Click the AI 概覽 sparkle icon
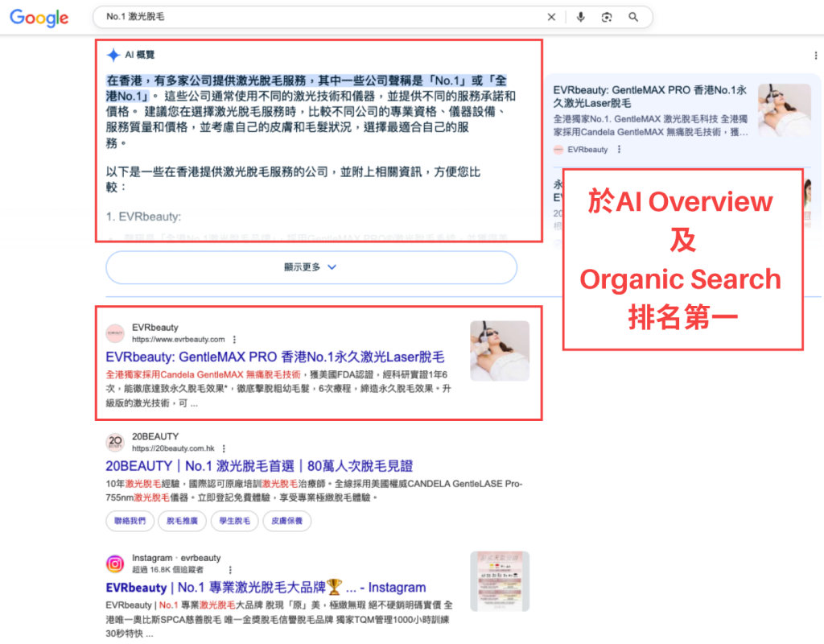 [113, 55]
